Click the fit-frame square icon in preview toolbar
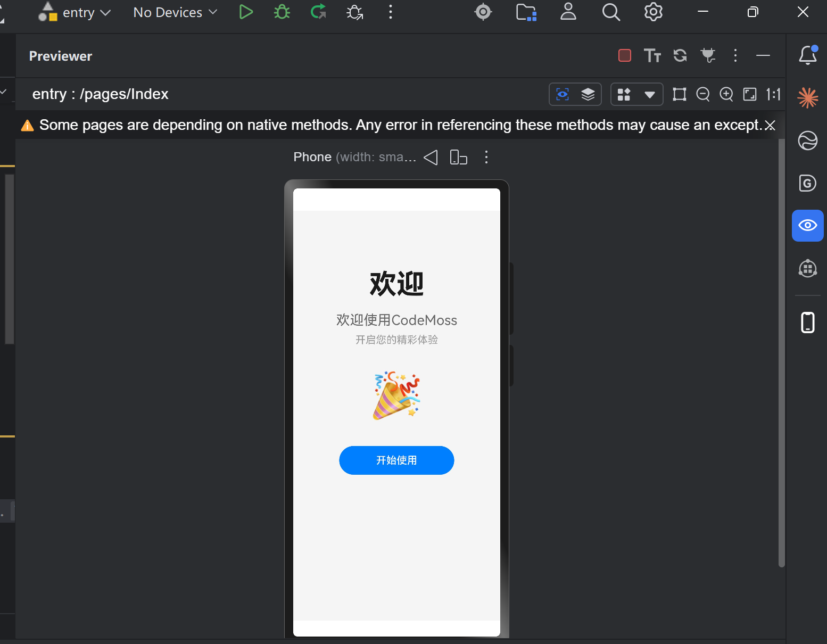Image resolution: width=827 pixels, height=644 pixels. tap(680, 94)
